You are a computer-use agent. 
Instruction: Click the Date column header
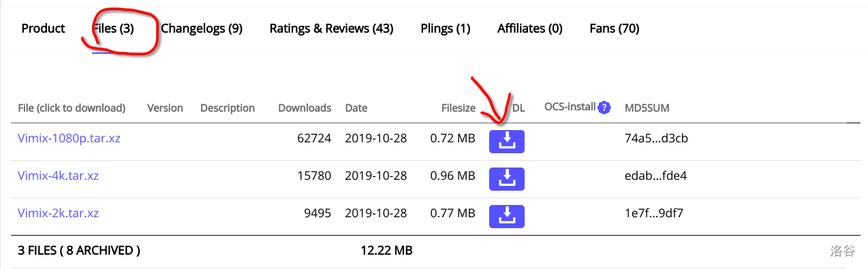pos(356,108)
